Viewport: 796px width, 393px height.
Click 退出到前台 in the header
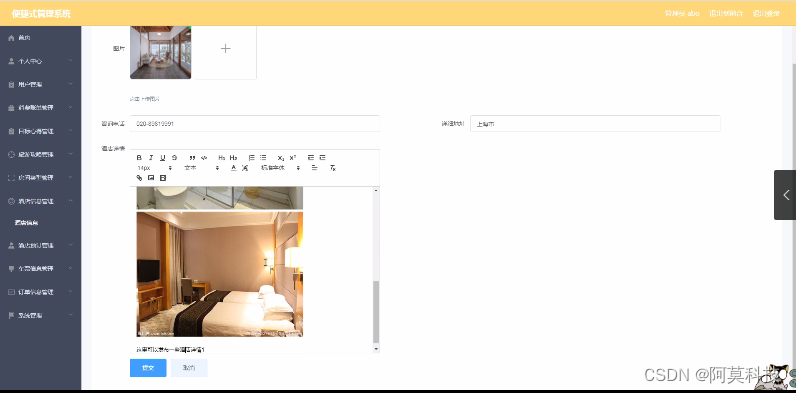click(726, 13)
